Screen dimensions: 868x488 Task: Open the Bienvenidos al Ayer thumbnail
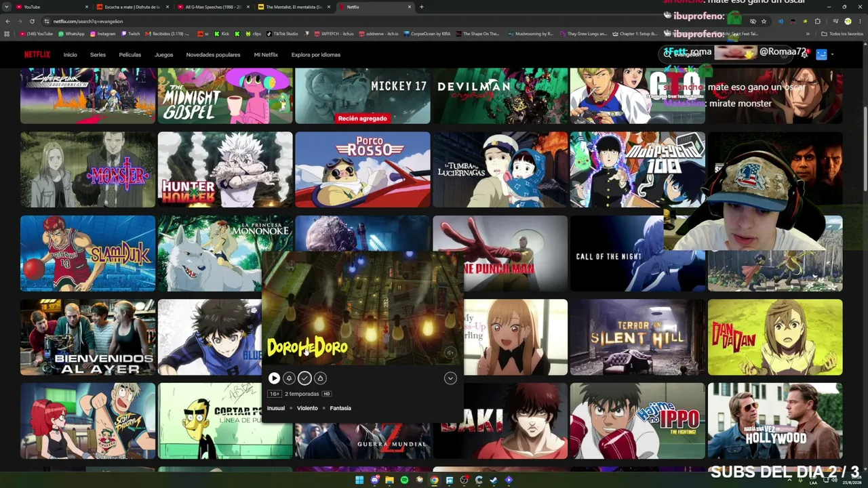pos(87,337)
